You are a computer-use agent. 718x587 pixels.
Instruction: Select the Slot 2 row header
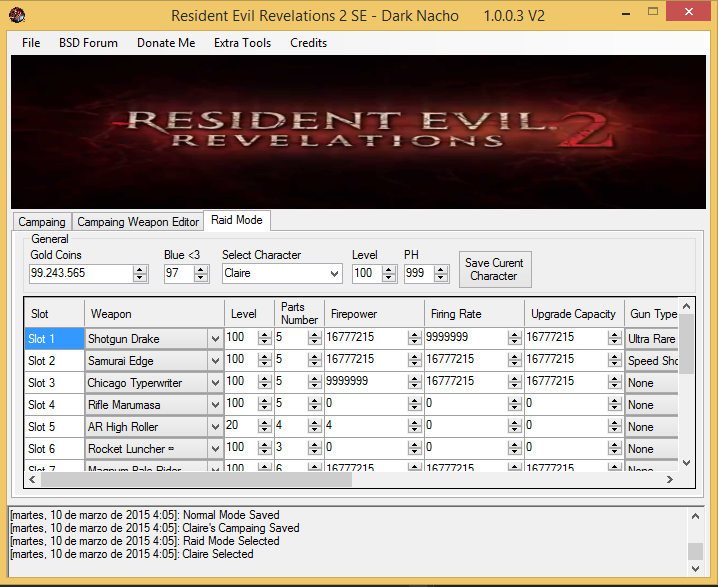pos(53,361)
